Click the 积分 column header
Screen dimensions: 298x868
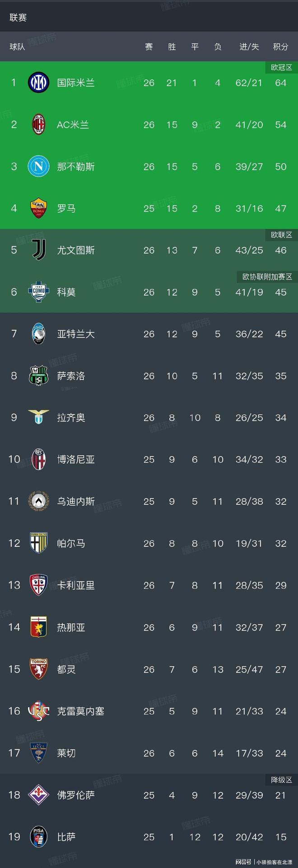[x=280, y=46]
